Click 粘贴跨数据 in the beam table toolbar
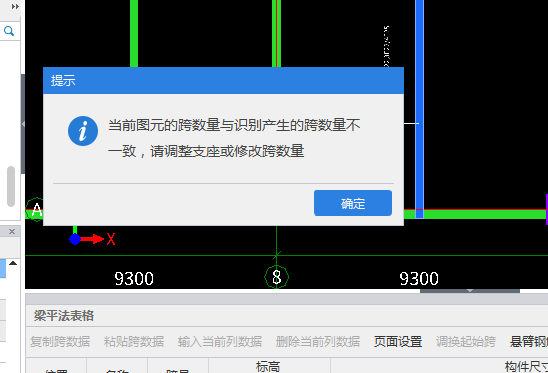 134,342
